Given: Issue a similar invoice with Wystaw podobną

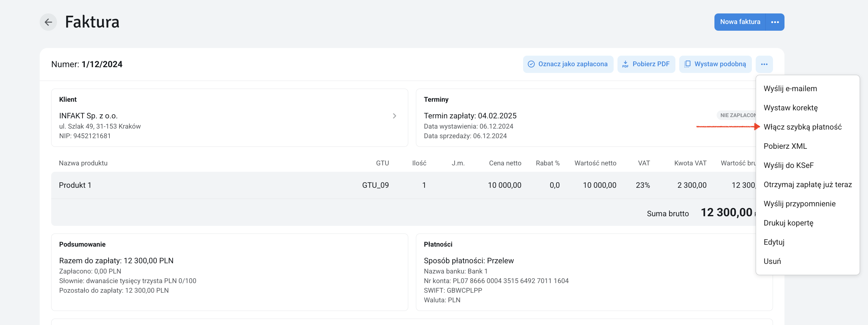Looking at the screenshot, I should 715,64.
